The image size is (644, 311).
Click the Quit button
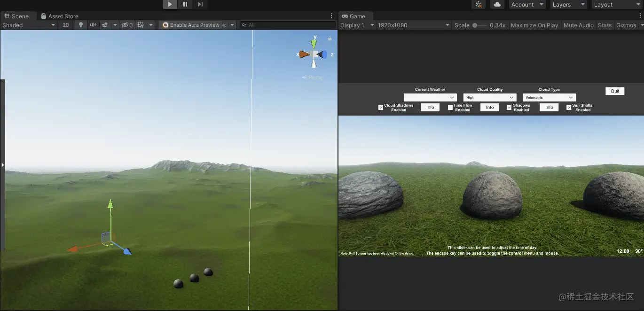coord(615,91)
